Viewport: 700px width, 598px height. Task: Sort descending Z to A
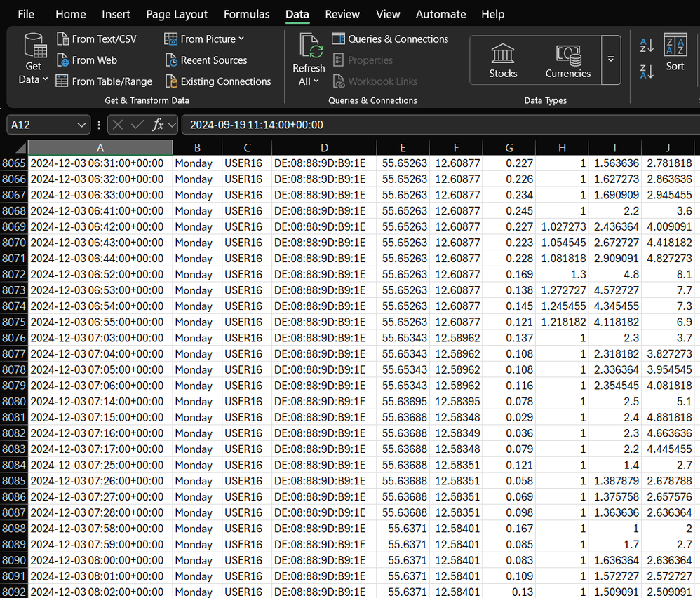click(x=647, y=70)
